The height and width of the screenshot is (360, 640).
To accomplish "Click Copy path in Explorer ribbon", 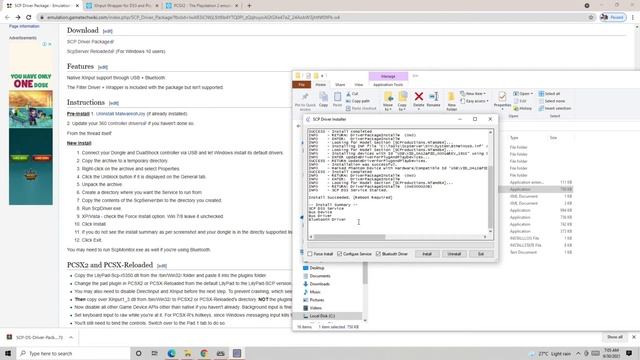I will click(x=358, y=101).
